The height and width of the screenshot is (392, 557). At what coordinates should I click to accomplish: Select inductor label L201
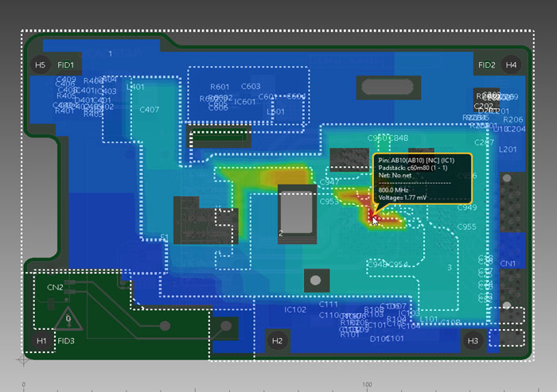pyautogui.click(x=508, y=149)
